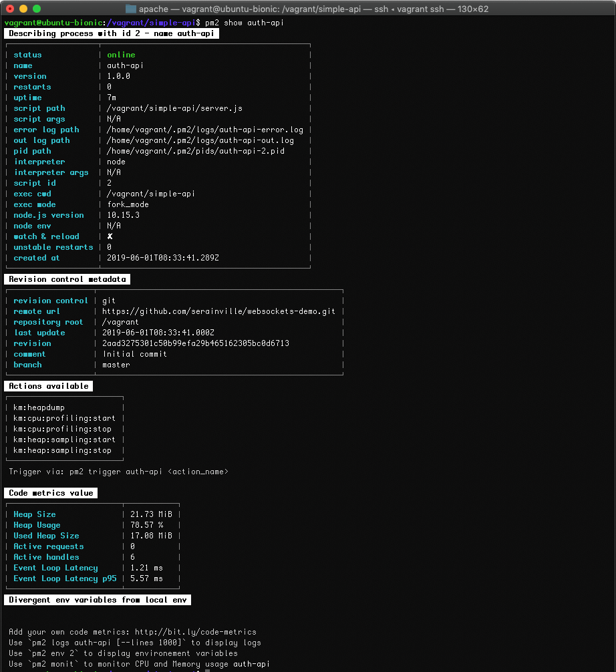This screenshot has width=616, height=672.
Task: Click the 'remote url' field label
Action: pyautogui.click(x=37, y=311)
